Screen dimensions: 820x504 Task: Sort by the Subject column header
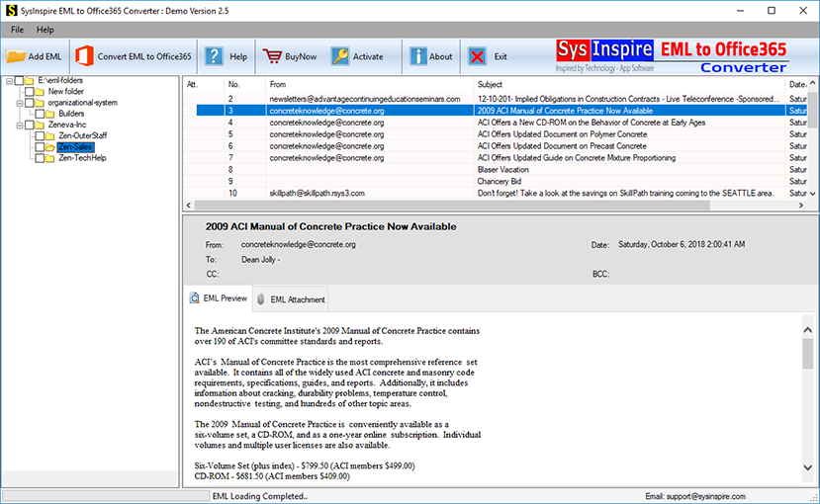click(629, 84)
